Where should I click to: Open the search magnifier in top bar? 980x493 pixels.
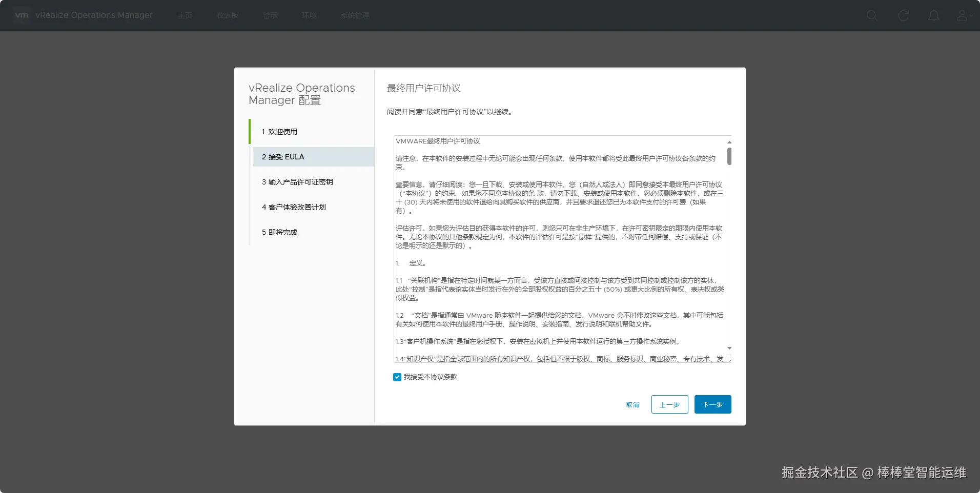[872, 16]
